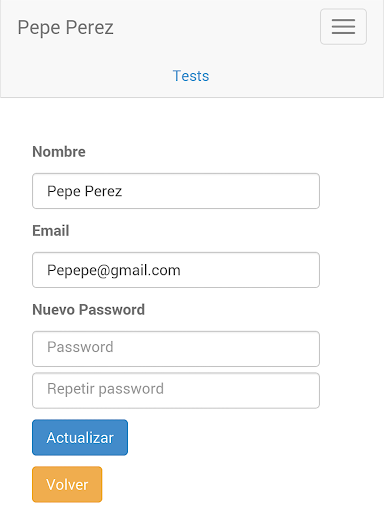Open the Tests link
The image size is (384, 512).
tap(191, 76)
